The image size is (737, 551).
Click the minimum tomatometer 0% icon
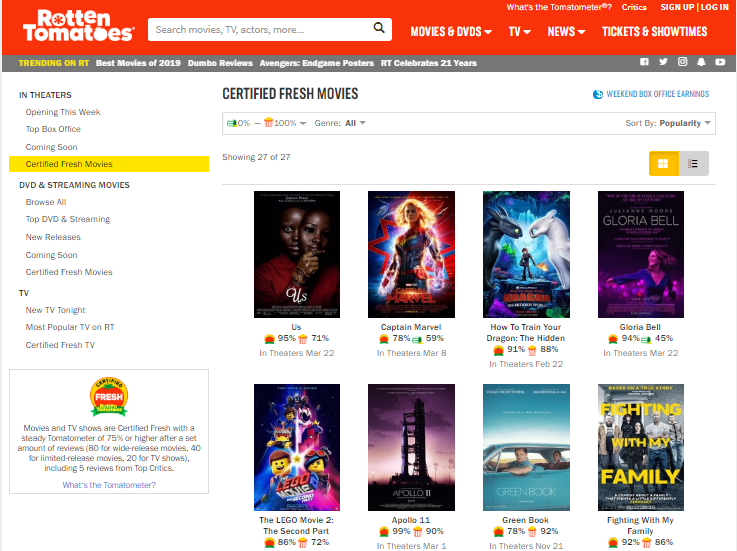[x=232, y=123]
